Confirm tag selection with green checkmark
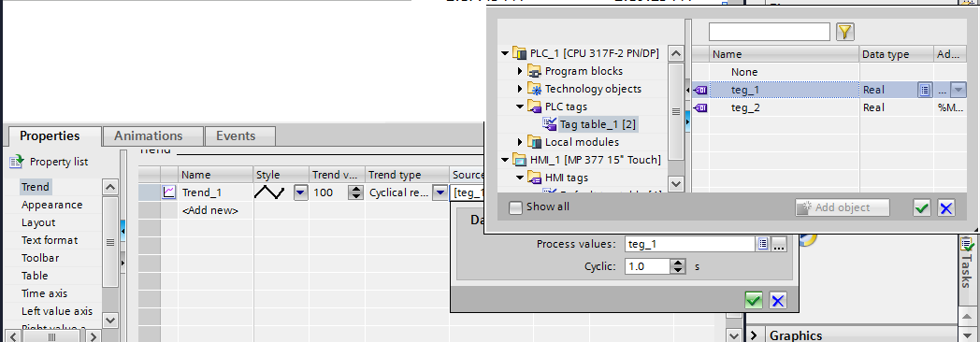This screenshot has height=342, width=980. pos(921,208)
